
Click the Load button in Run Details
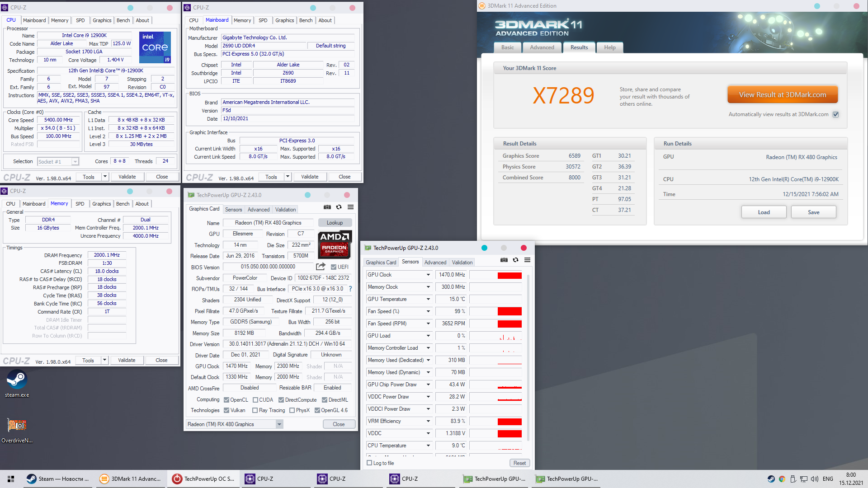pos(764,212)
